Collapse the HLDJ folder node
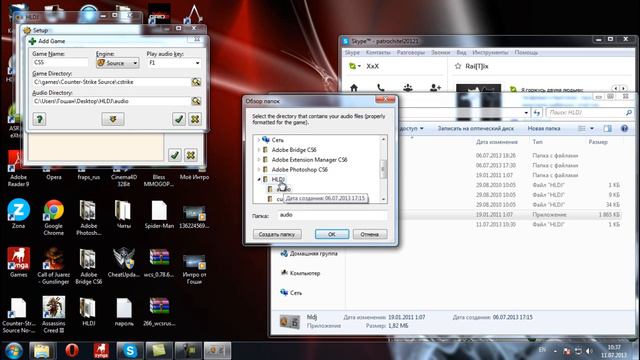This screenshot has width=640, height=360. [258, 179]
